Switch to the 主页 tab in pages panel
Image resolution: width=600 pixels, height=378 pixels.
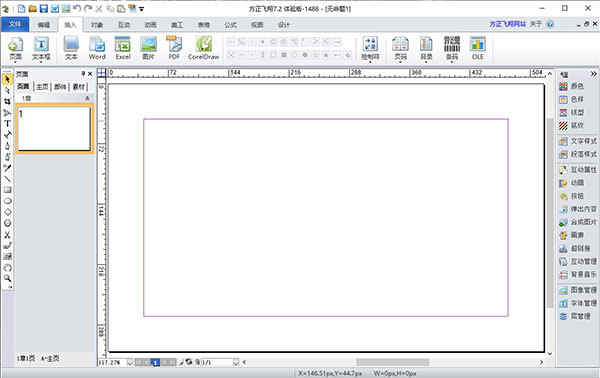tap(42, 87)
